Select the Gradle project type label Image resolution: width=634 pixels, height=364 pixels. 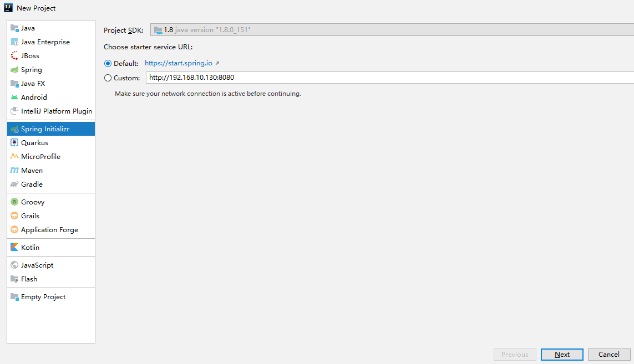pyautogui.click(x=32, y=184)
